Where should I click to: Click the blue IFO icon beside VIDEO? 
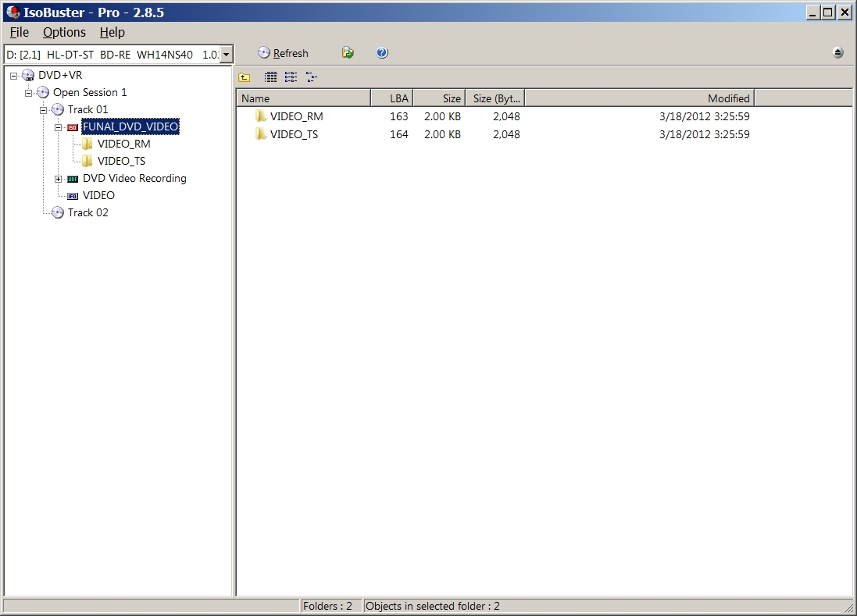pos(72,196)
